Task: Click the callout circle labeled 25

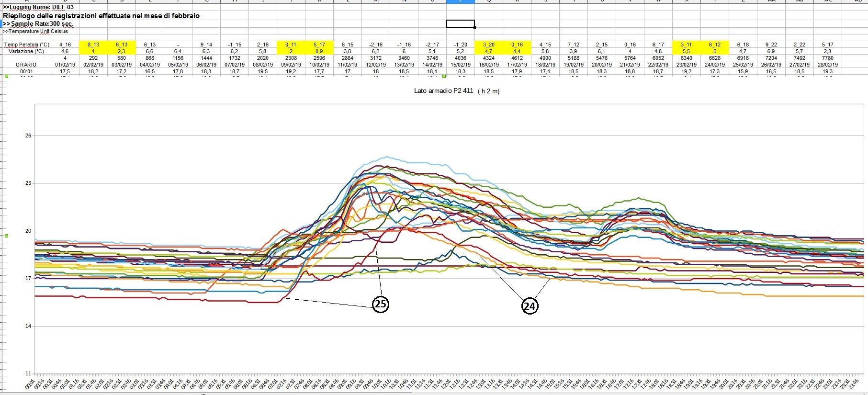Action: [x=380, y=305]
